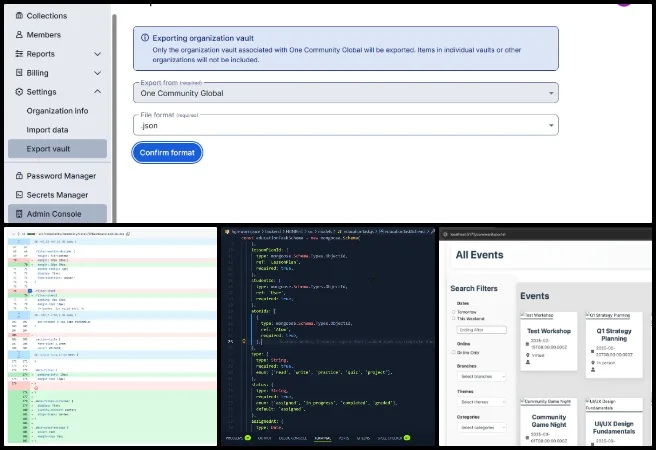Open the Admin Console
The height and width of the screenshot is (450, 656).
tap(58, 214)
